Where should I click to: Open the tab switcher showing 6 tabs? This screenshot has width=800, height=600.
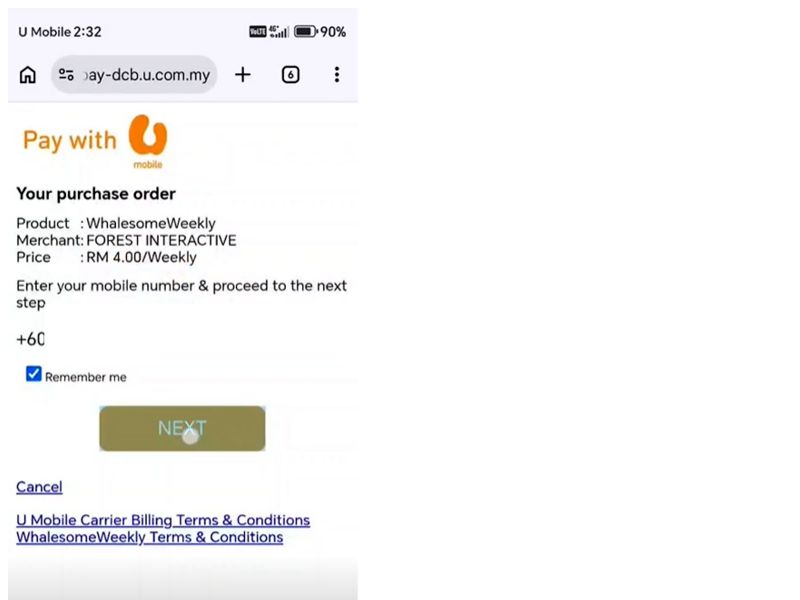[290, 75]
